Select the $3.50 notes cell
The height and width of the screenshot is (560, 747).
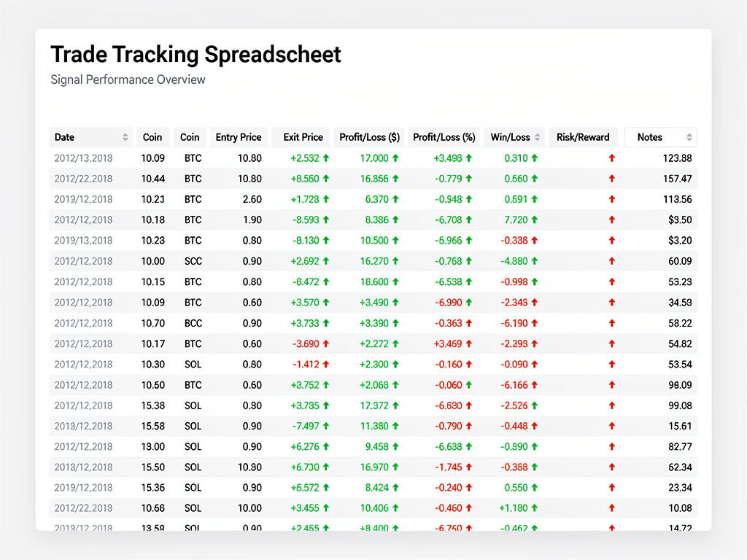(680, 220)
